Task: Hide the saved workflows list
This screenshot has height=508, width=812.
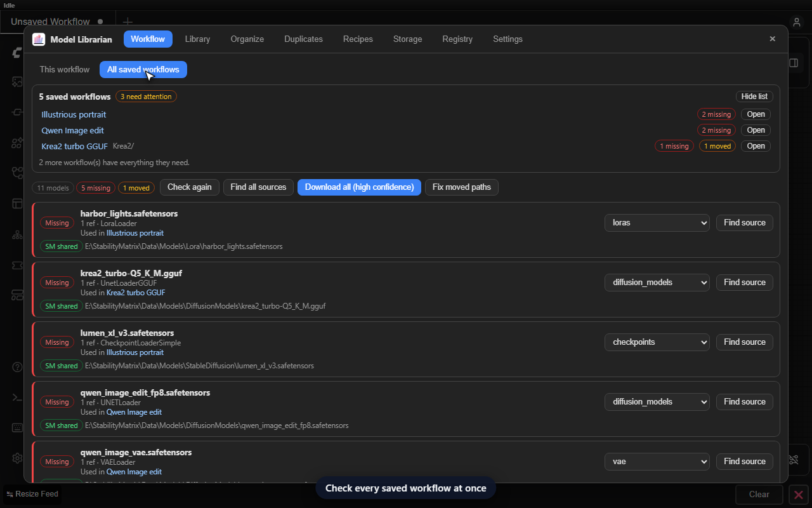Action: pos(754,97)
